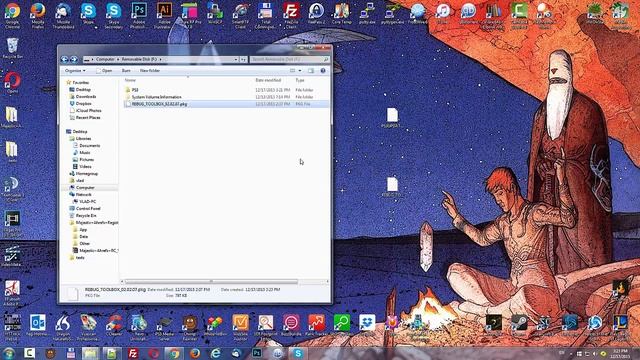This screenshot has width=640, height=360.
Task: Open Dragon NaturallySpeaking desktop shortcut
Action: click(x=63, y=327)
